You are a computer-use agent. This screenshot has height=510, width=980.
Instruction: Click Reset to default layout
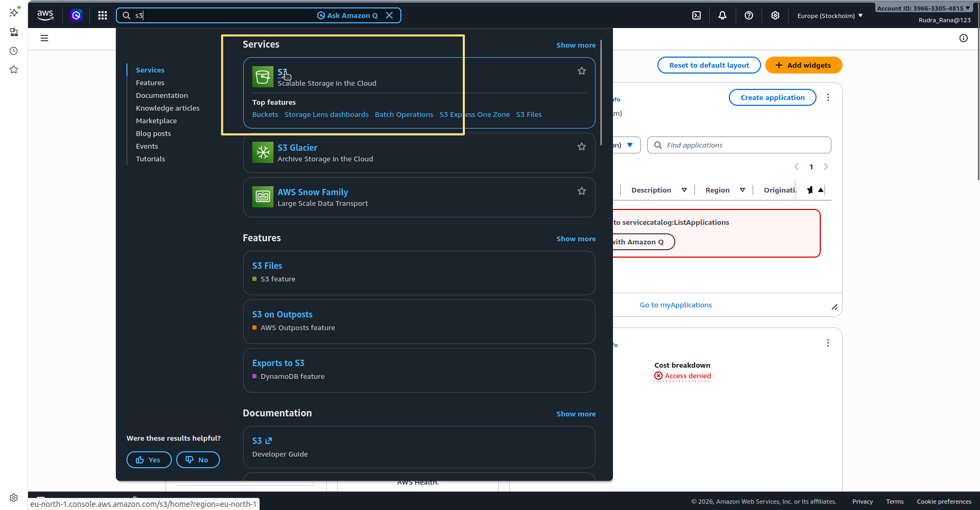point(709,65)
